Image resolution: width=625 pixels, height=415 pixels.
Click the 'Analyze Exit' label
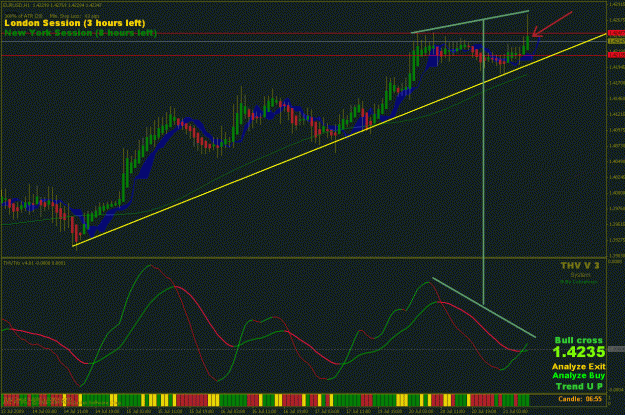tap(578, 366)
